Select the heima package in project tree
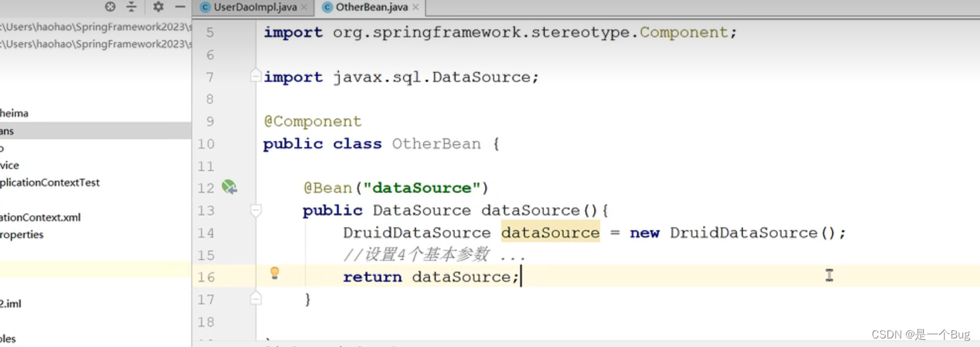The width and height of the screenshot is (980, 347). click(x=15, y=113)
